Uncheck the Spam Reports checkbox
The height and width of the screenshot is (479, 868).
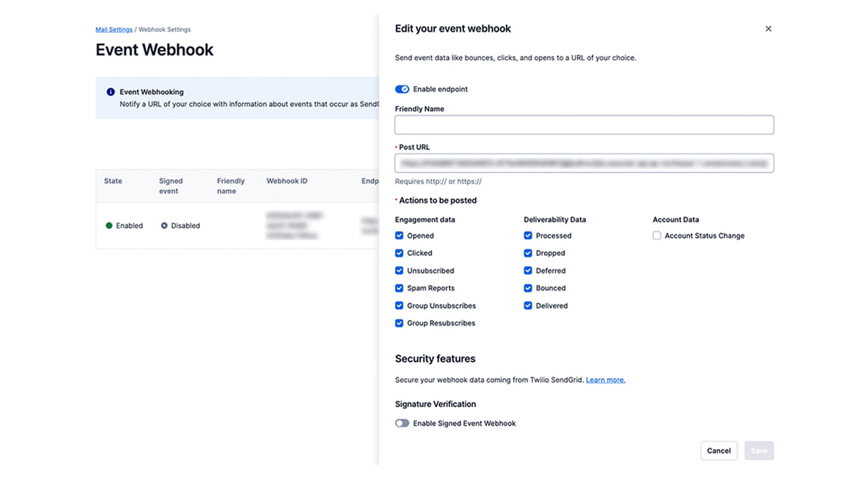point(400,288)
